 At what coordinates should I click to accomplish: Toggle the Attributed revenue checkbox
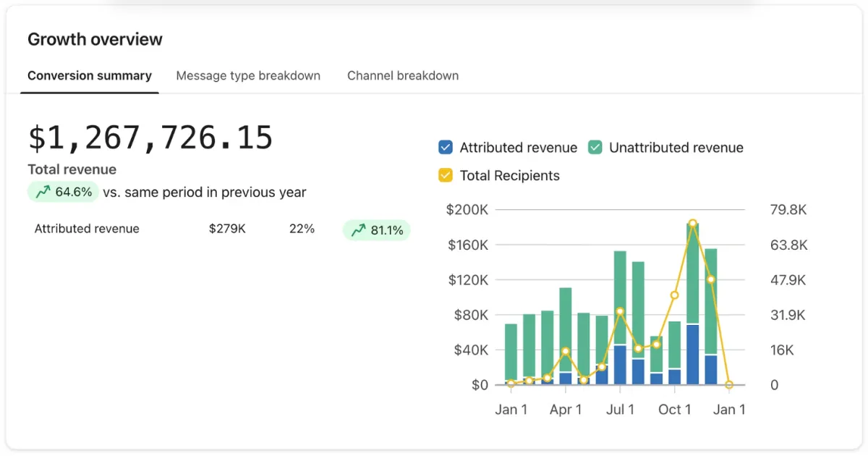446,148
